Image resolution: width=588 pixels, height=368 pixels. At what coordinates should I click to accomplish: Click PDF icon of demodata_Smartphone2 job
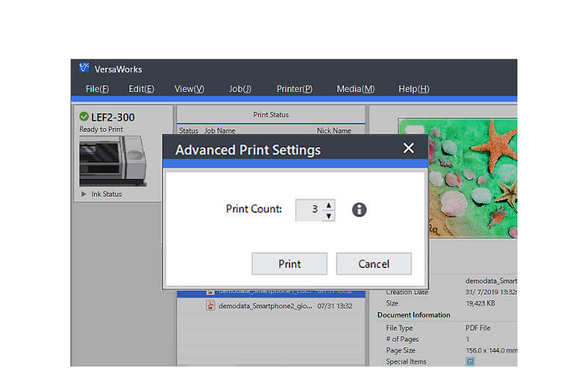coord(209,305)
